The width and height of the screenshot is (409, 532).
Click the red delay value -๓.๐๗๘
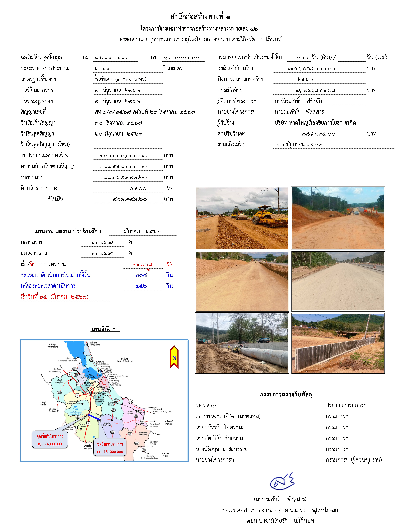[x=143, y=264]
